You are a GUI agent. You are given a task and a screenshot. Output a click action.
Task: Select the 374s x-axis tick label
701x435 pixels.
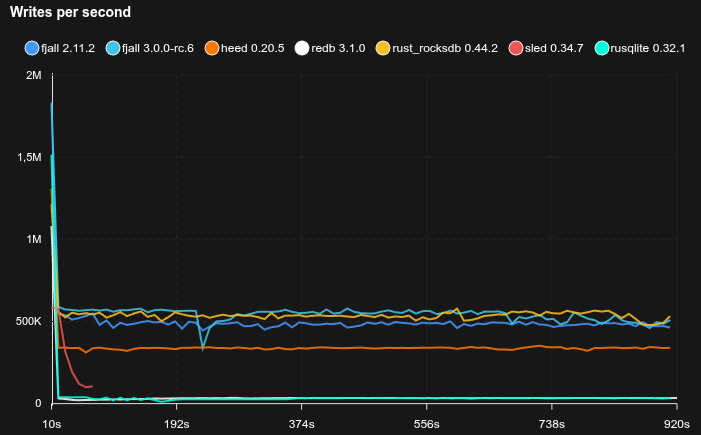point(301,423)
